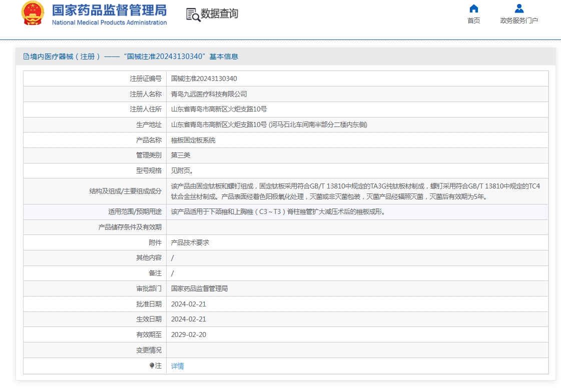Click the 审批部门 field label

pos(149,288)
